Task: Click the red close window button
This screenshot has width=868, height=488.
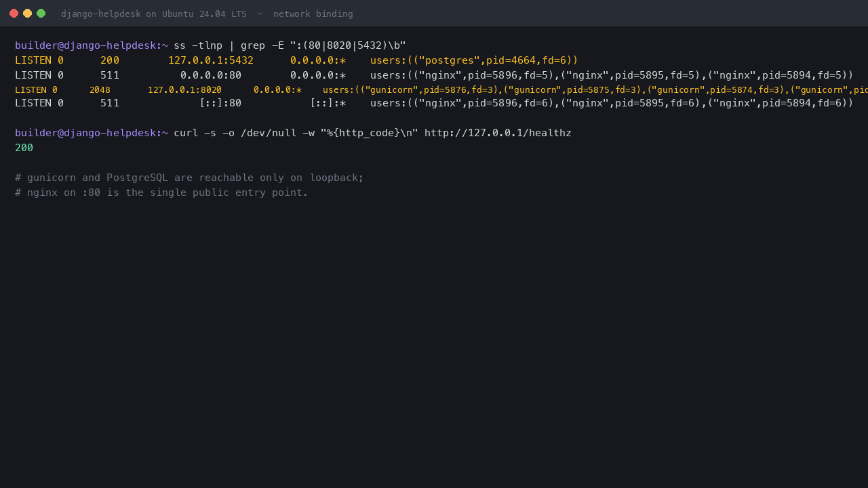Action: tap(14, 14)
